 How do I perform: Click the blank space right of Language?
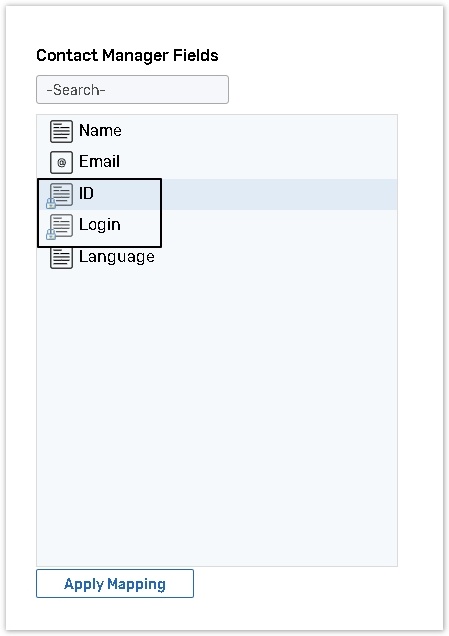276,257
